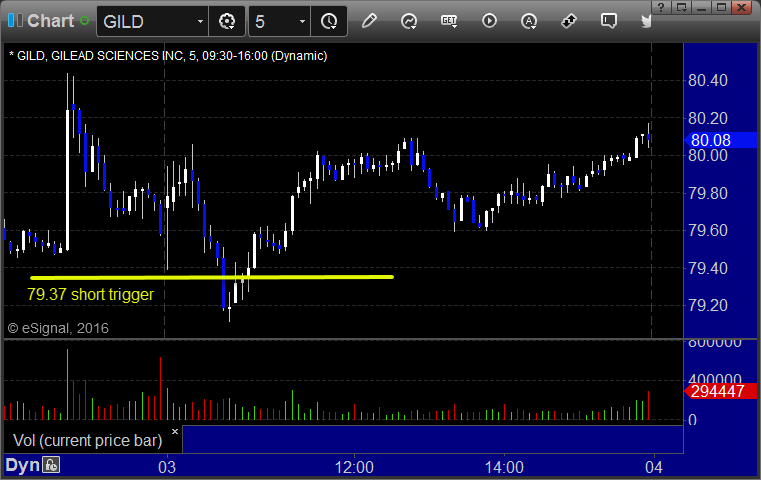This screenshot has height=480, width=761.
Task: Open the GILD symbol dropdown
Action: [200, 22]
